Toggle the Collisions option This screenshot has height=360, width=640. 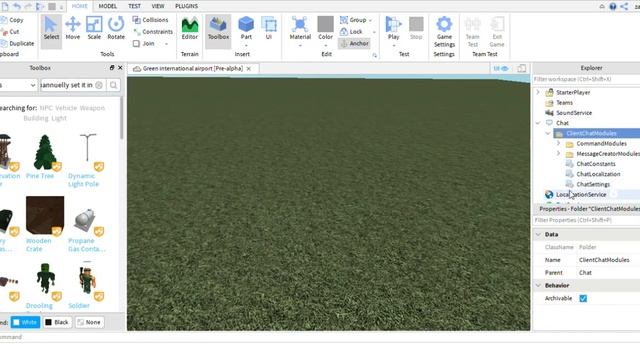click(150, 20)
